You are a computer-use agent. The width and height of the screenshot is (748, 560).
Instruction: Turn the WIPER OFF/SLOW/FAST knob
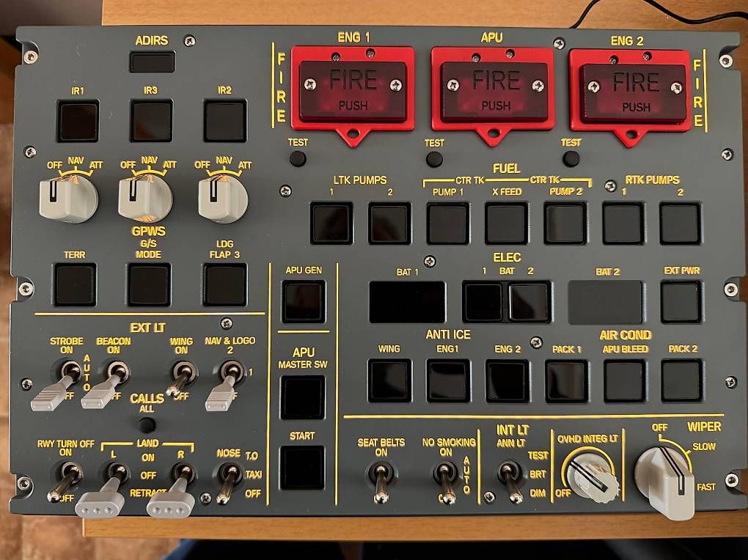667,482
